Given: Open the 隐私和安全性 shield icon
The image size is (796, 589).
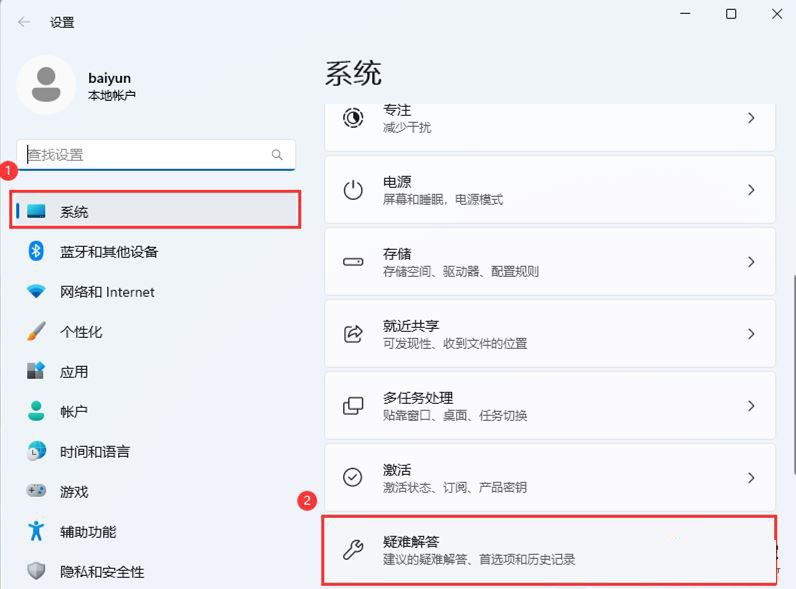Looking at the screenshot, I should coord(37,571).
